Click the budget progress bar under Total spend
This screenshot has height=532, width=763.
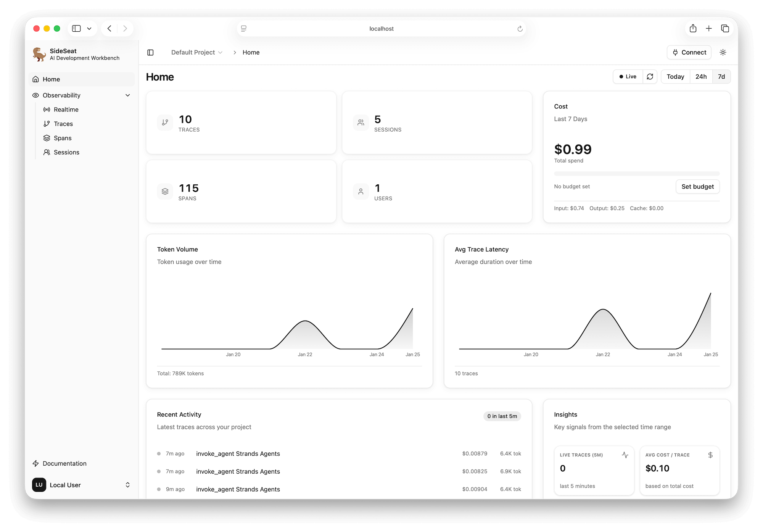point(636,174)
